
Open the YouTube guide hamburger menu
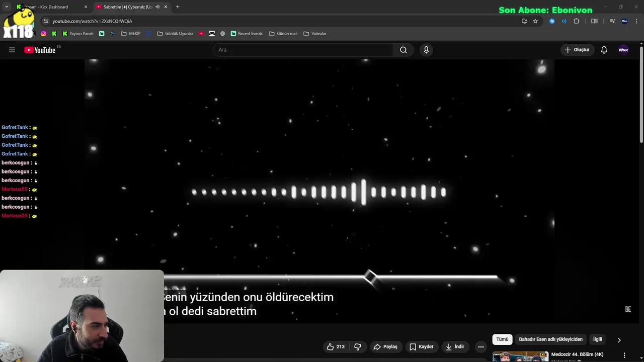12,50
